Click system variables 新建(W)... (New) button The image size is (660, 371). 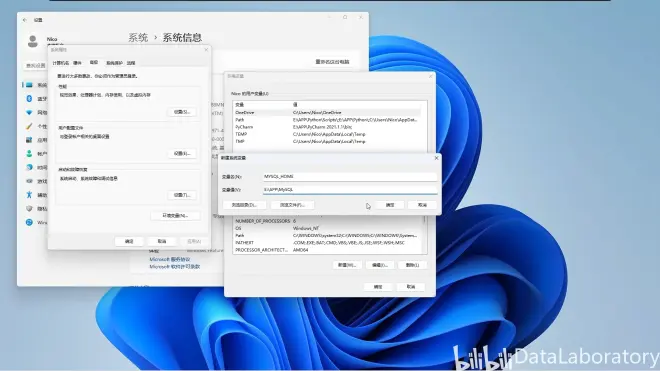pos(347,265)
